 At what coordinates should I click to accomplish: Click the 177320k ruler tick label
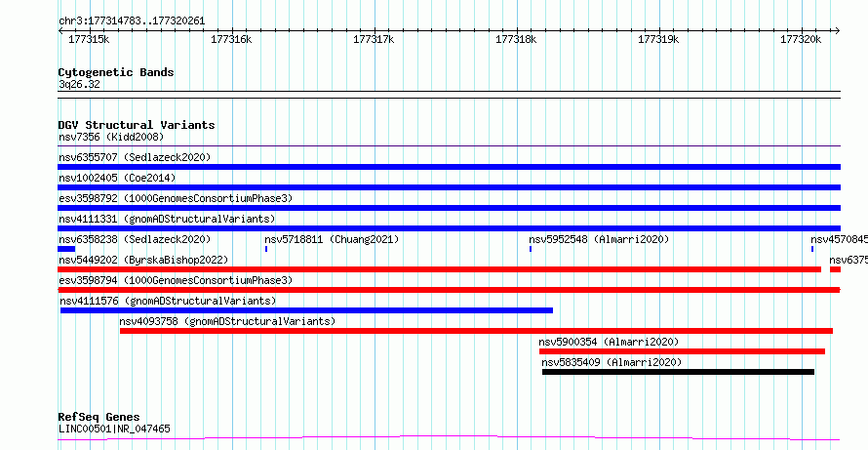(801, 40)
